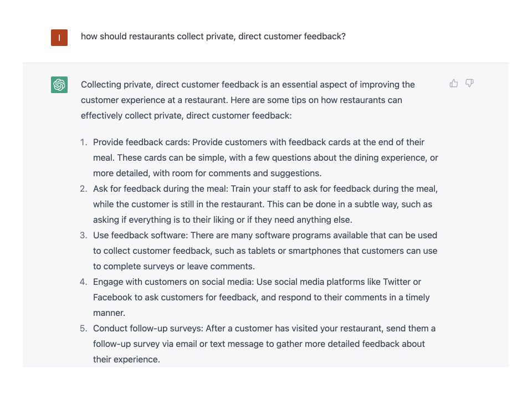
Task: Click the list number 1 marker
Action: 84,142
